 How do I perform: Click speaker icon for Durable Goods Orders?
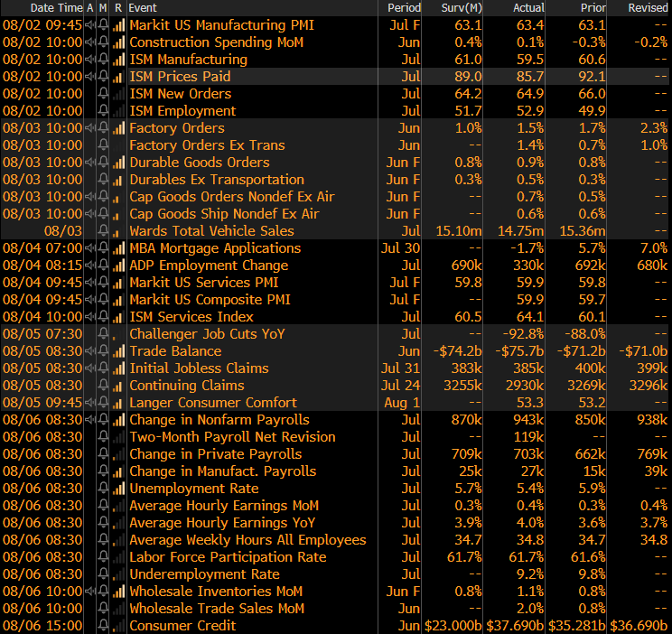pyautogui.click(x=89, y=163)
